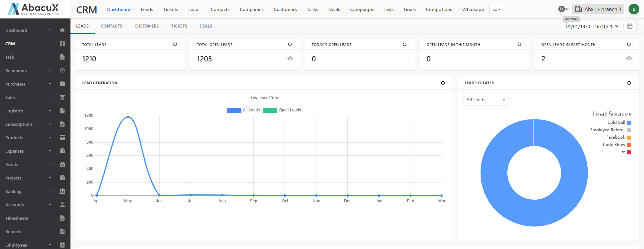Open the Timesheets sidebar link
Viewport: 644px width, 249px height.
click(x=17, y=218)
